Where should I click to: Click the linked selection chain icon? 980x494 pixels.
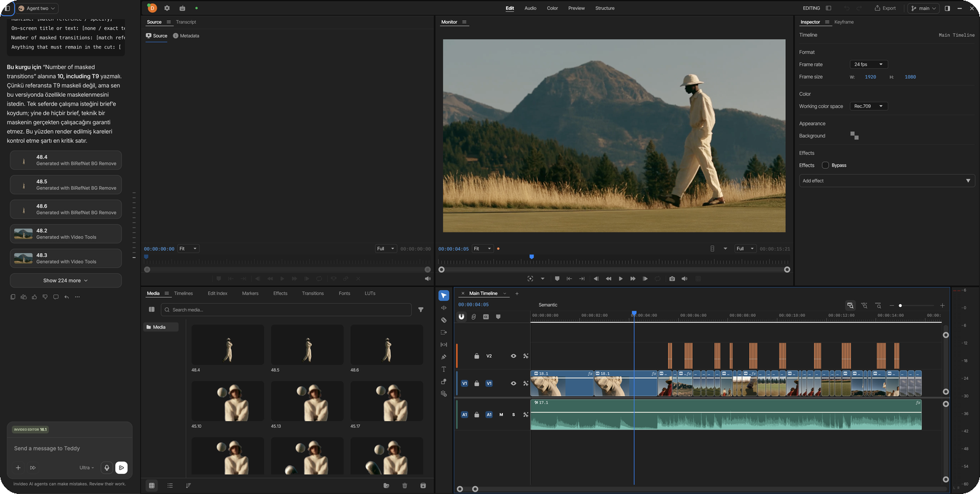point(473,317)
